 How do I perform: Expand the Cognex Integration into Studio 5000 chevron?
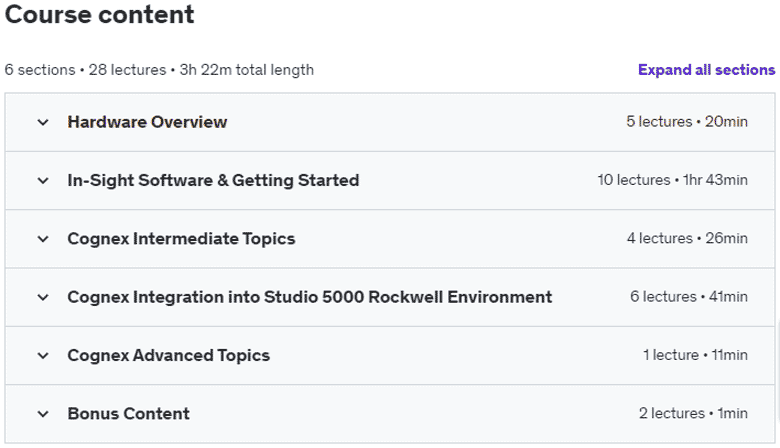point(43,297)
